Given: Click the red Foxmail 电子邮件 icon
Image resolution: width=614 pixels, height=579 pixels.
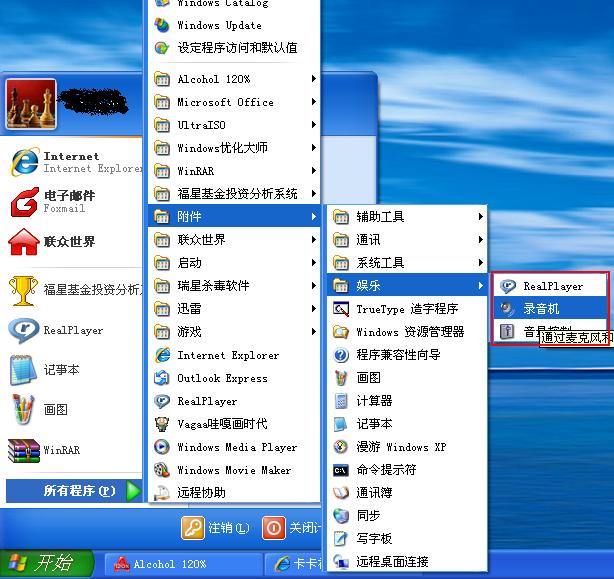Looking at the screenshot, I should tap(25, 202).
